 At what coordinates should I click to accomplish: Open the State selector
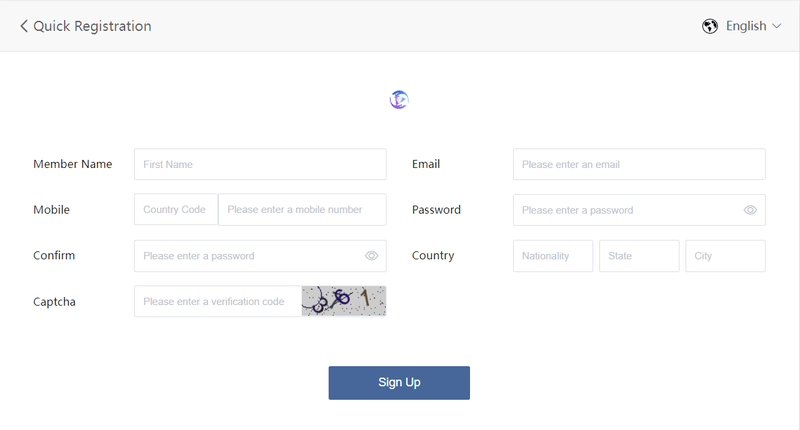click(639, 256)
